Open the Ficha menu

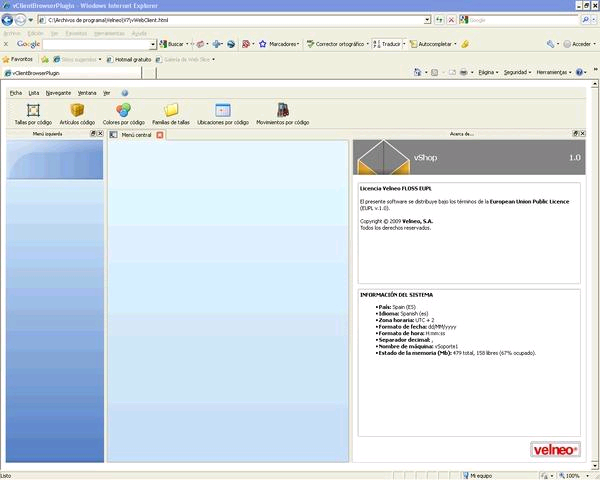tap(16, 93)
